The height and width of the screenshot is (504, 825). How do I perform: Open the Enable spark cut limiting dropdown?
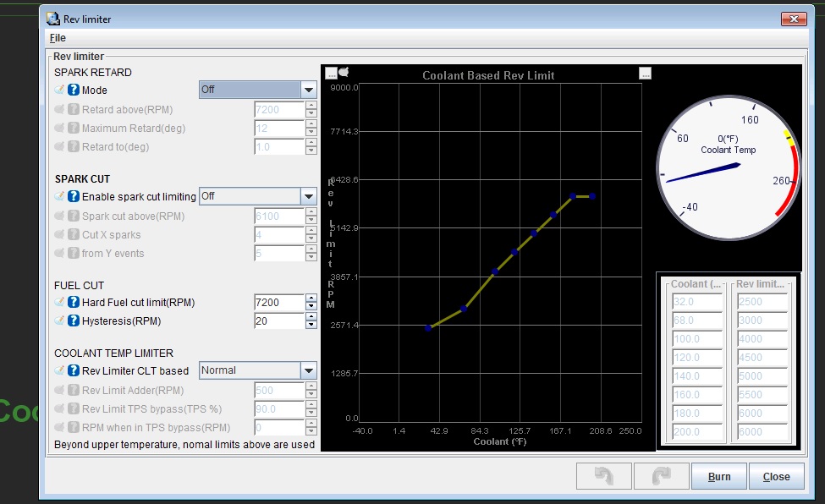(308, 196)
